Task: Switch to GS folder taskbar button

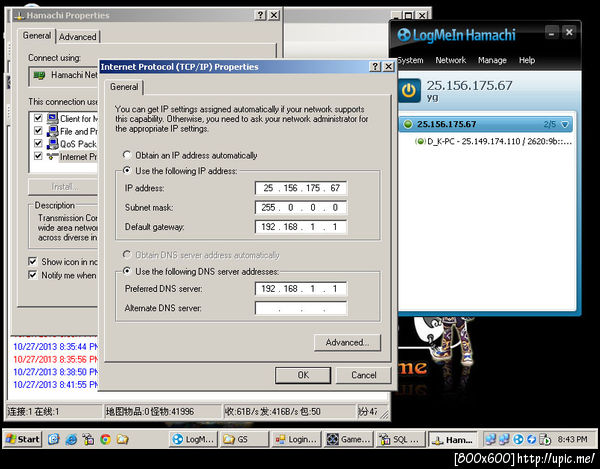Action: click(245, 440)
